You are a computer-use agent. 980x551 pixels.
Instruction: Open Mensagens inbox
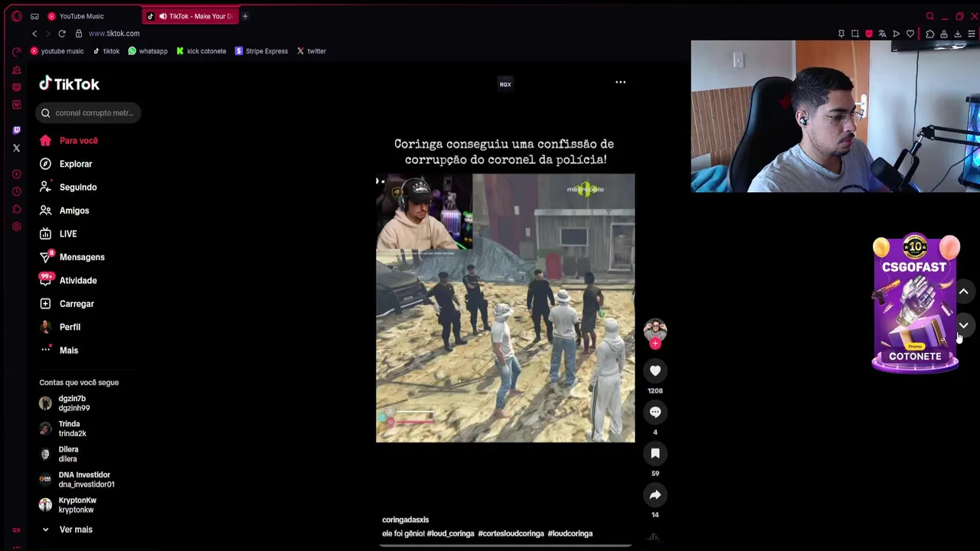tap(72, 257)
